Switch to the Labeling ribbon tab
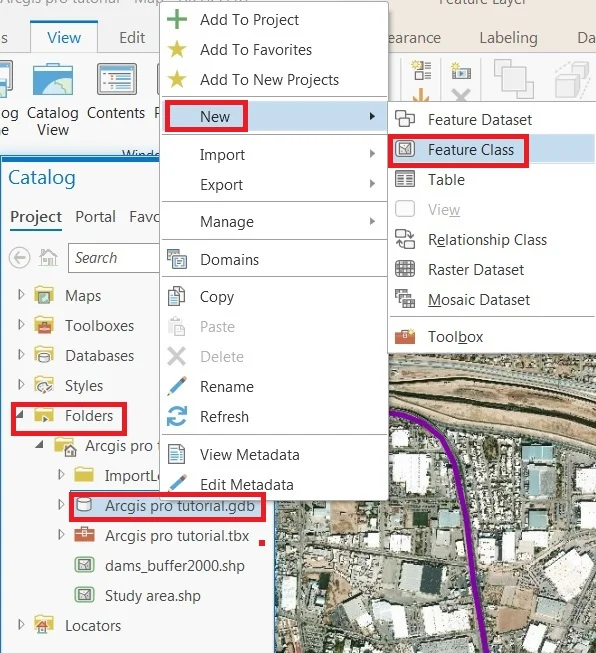 [509, 37]
